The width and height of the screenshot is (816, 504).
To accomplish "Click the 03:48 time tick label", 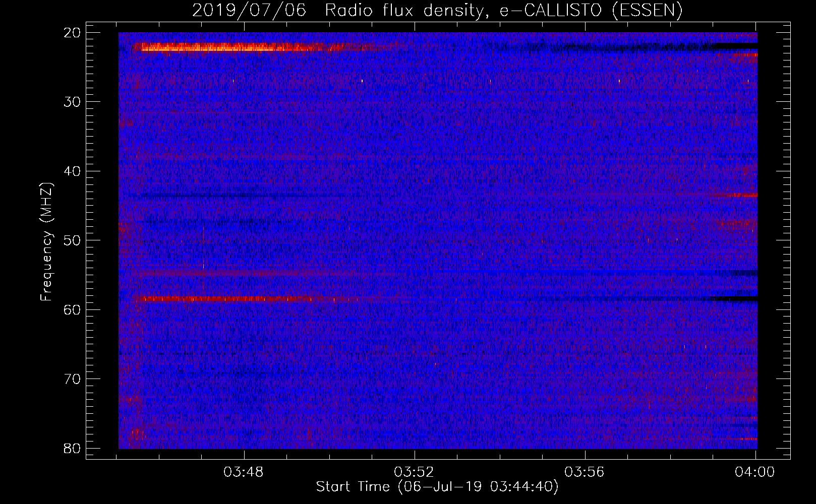I will click(x=244, y=472).
